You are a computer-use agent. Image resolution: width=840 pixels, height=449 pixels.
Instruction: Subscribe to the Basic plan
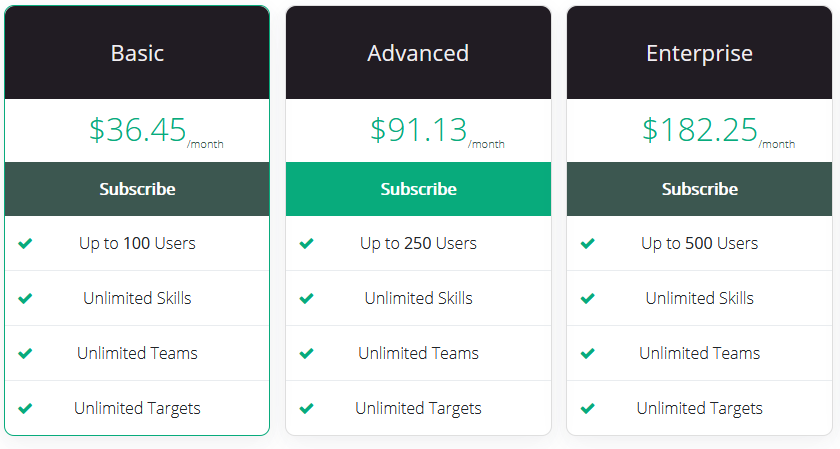(137, 189)
